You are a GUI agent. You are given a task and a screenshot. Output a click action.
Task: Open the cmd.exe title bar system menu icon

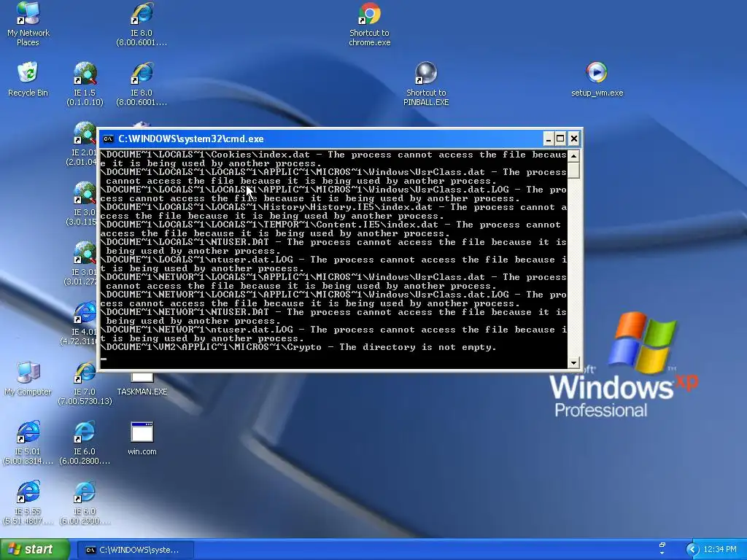pos(108,139)
